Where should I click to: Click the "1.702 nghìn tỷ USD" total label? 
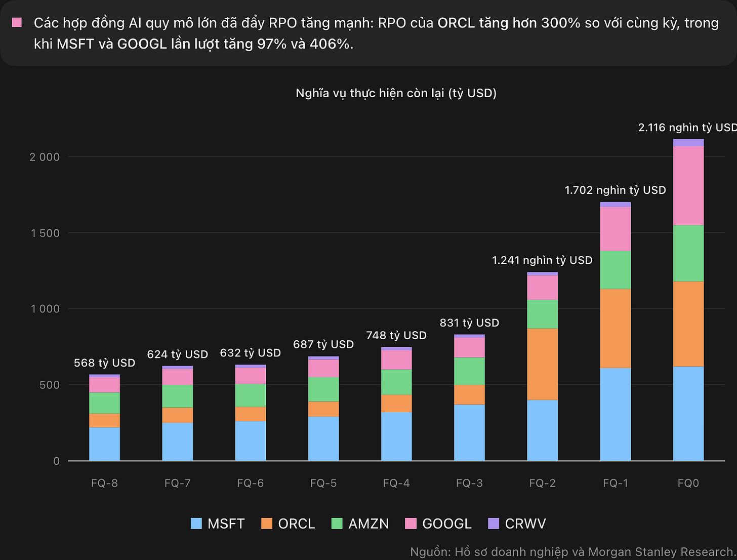pyautogui.click(x=616, y=190)
